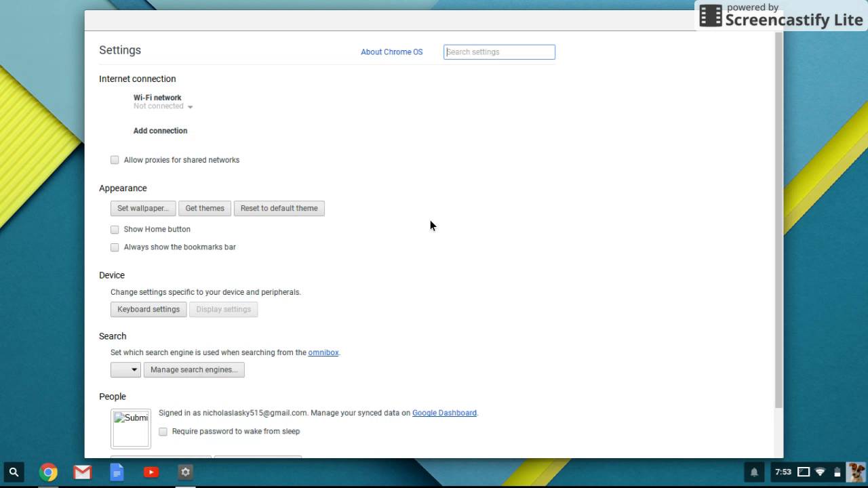The width and height of the screenshot is (868, 488).
Task: Open Keyboard settings
Action: click(149, 309)
